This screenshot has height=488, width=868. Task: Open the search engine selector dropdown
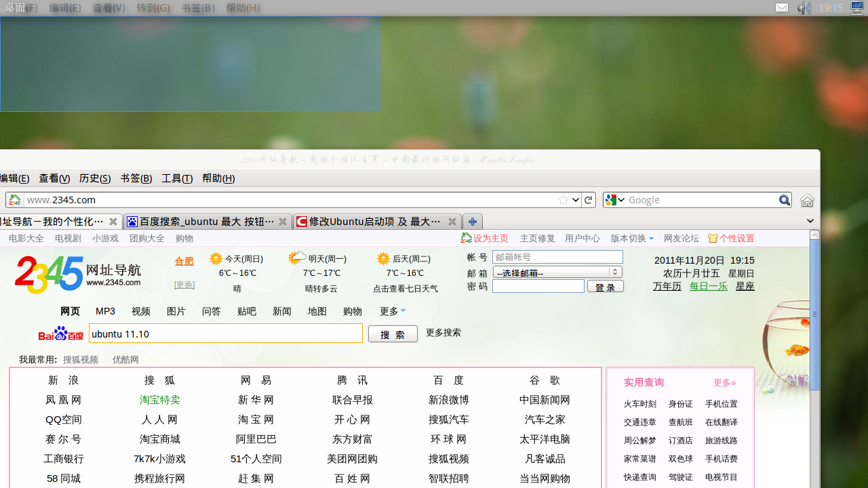(x=620, y=200)
